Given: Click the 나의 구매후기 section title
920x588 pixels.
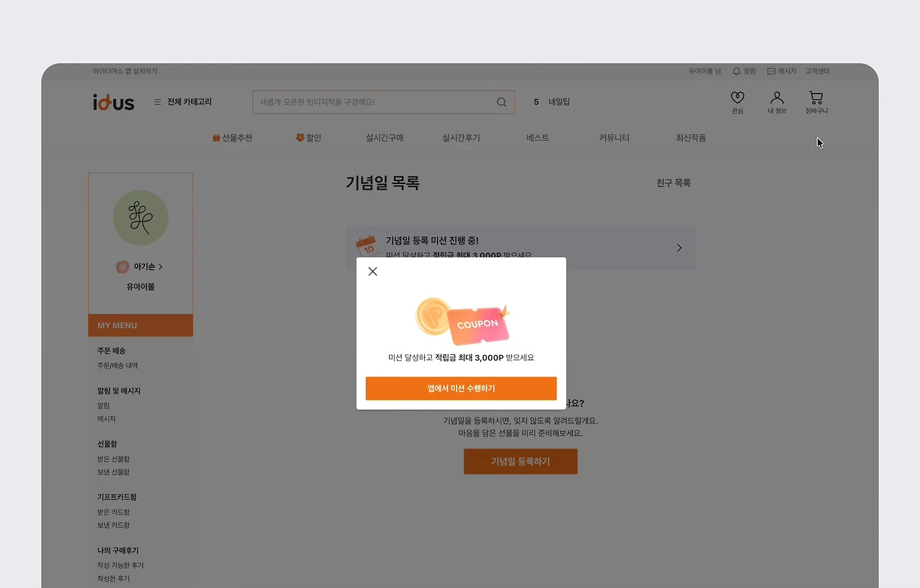Looking at the screenshot, I should pos(119,551).
